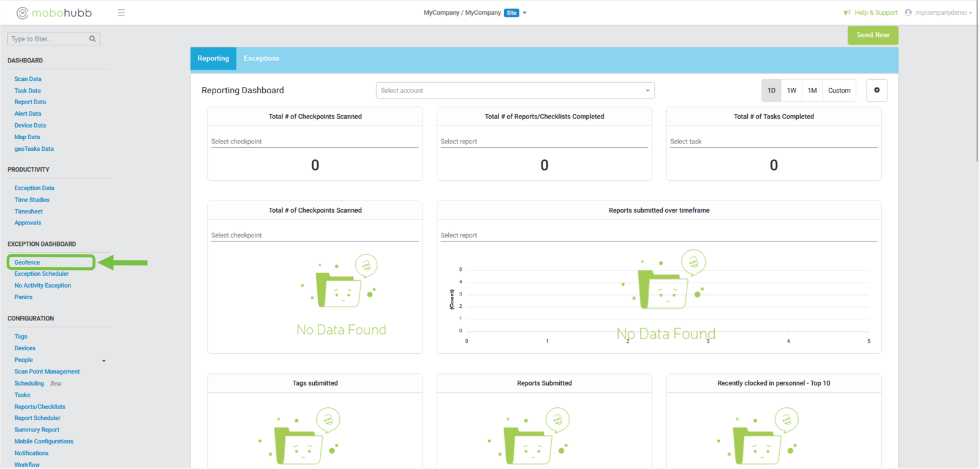Expand the People submenu arrow
The width and height of the screenshot is (980, 469).
click(104, 360)
